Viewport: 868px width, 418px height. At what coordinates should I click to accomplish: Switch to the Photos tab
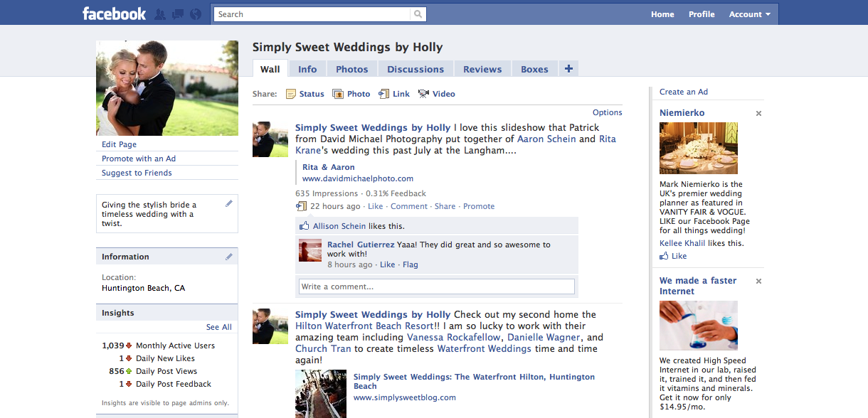click(x=352, y=69)
